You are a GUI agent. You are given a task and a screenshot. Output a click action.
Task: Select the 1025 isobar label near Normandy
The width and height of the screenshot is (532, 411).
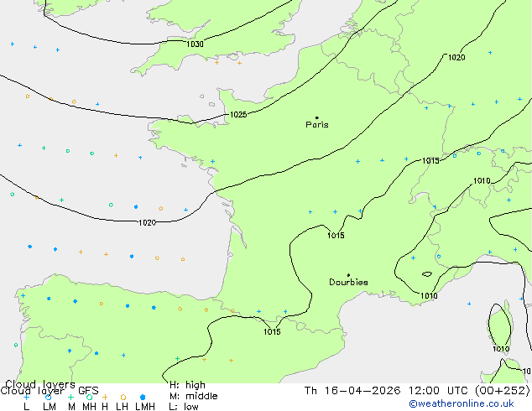[x=238, y=115]
